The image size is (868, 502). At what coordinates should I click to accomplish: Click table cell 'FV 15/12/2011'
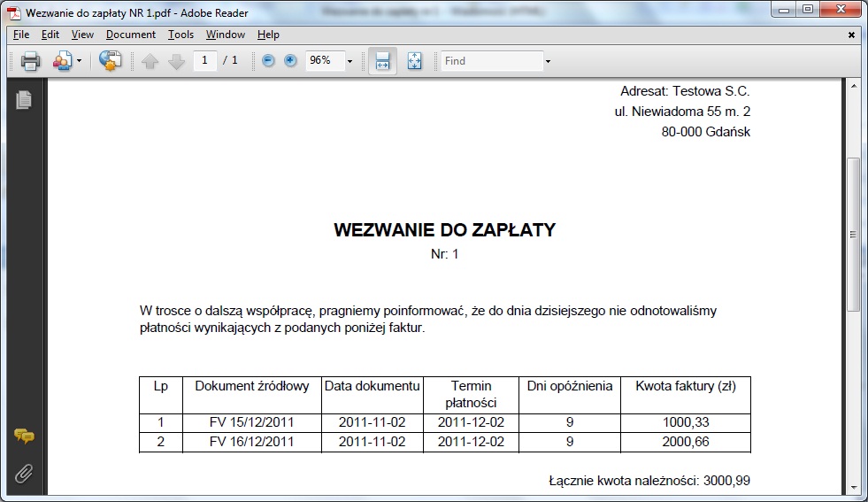coord(252,422)
